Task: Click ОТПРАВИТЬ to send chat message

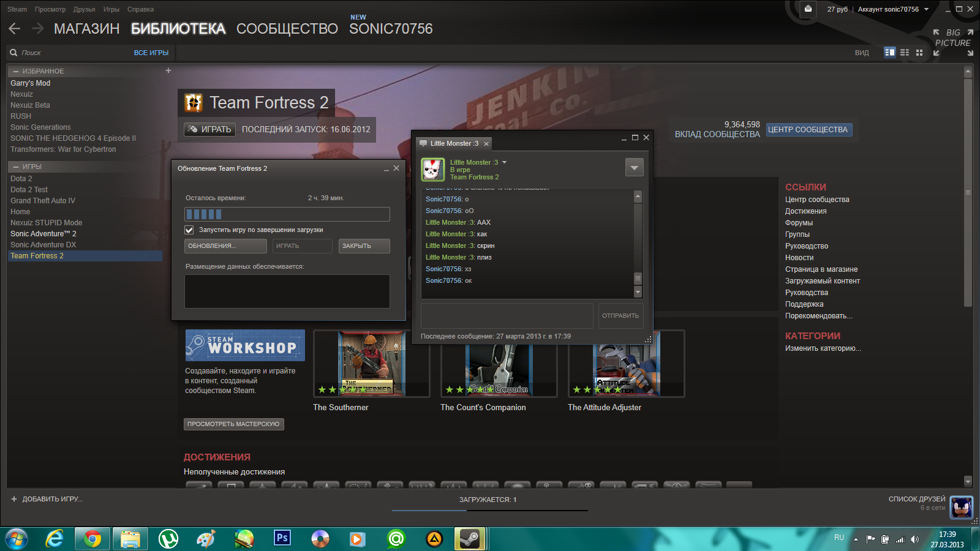Action: pyautogui.click(x=621, y=316)
